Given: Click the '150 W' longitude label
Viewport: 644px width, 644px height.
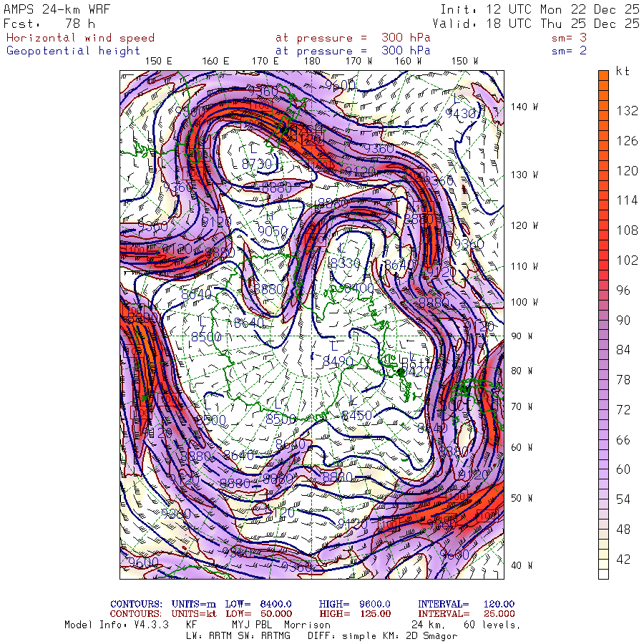Looking at the screenshot, I should [465, 62].
